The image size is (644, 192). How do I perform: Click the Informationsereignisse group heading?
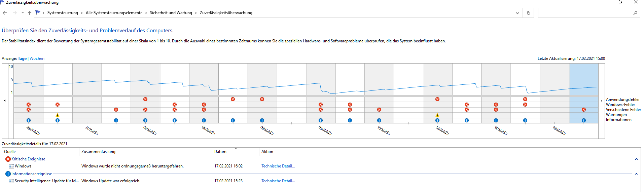32,174
